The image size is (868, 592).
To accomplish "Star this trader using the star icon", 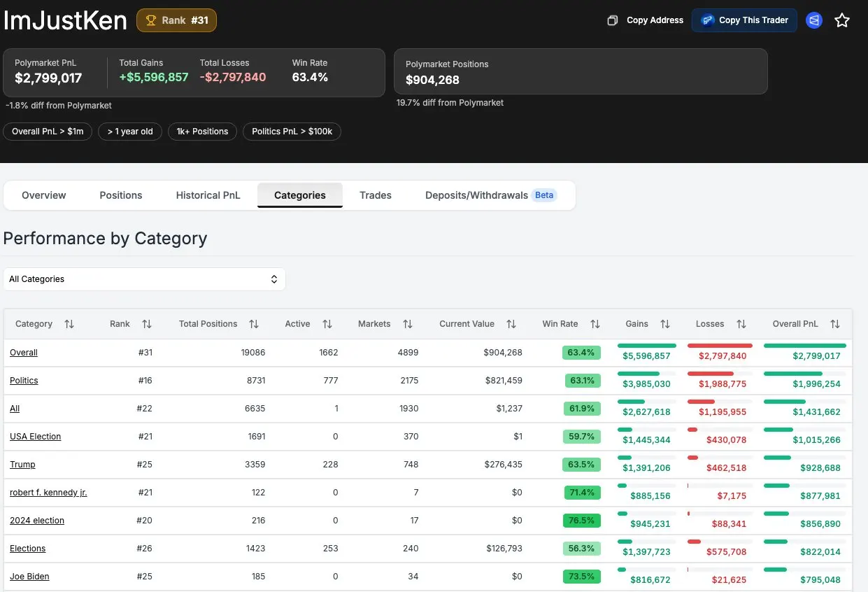I will [x=842, y=20].
